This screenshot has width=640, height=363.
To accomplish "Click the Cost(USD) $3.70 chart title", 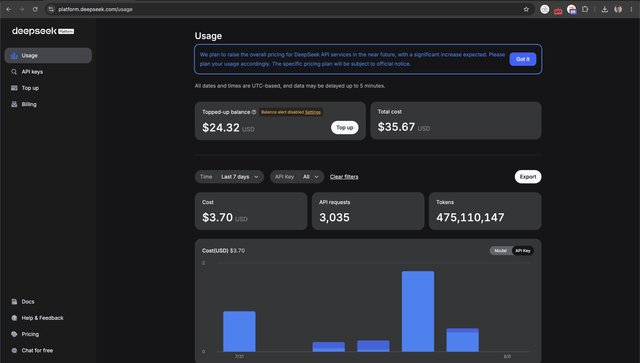I will (x=223, y=251).
